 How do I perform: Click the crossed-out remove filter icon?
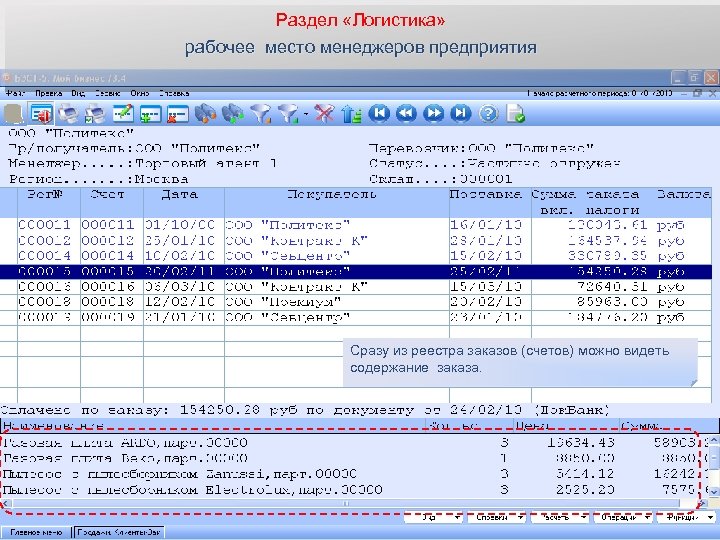coord(324,113)
